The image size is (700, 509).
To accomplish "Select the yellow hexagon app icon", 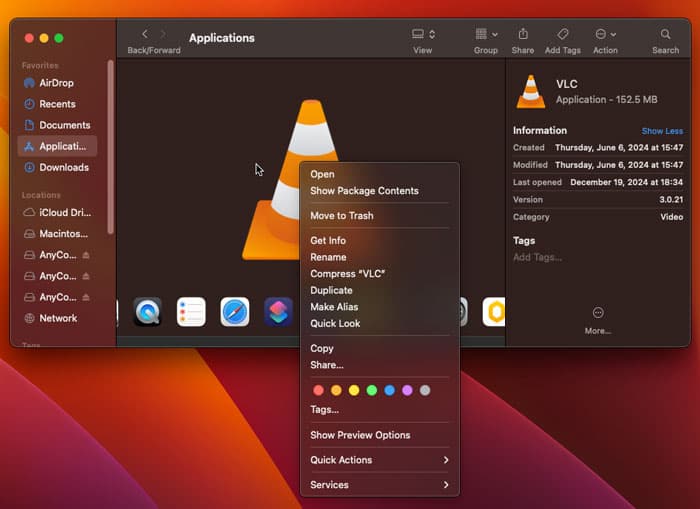I will pos(494,312).
